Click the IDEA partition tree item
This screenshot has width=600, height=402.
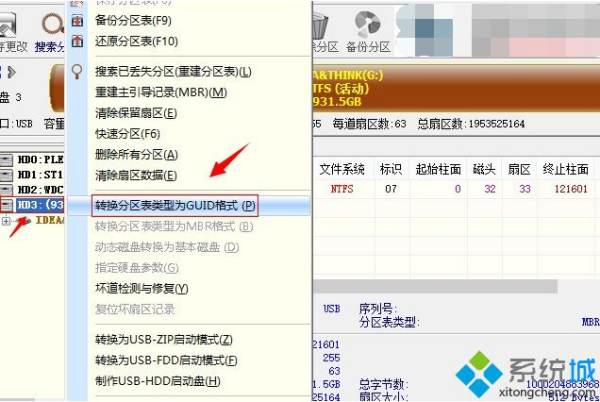[x=50, y=220]
